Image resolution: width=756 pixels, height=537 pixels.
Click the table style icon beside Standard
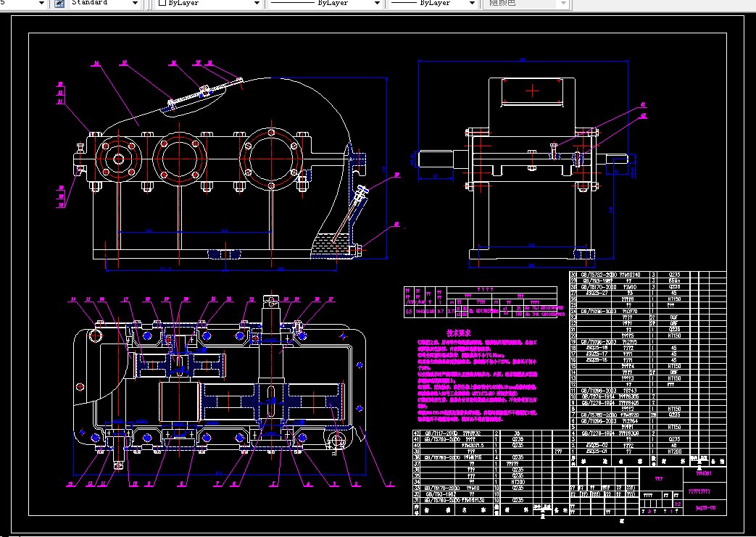59,4
